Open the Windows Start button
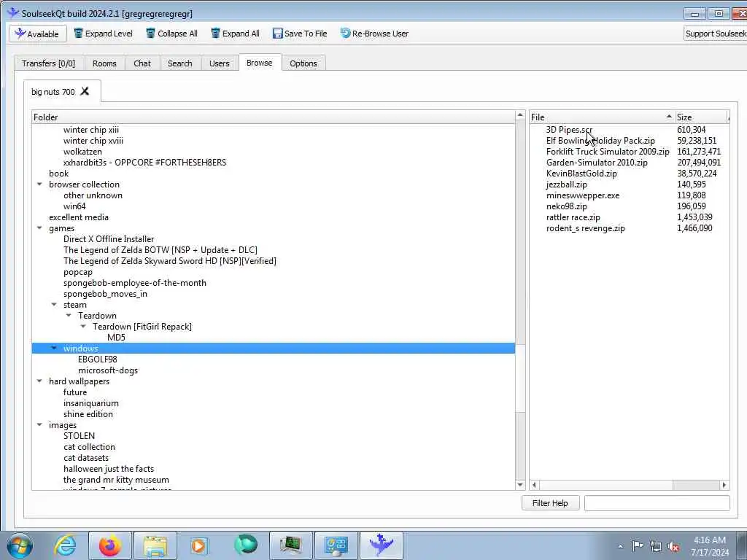The width and height of the screenshot is (747, 560). (x=19, y=545)
